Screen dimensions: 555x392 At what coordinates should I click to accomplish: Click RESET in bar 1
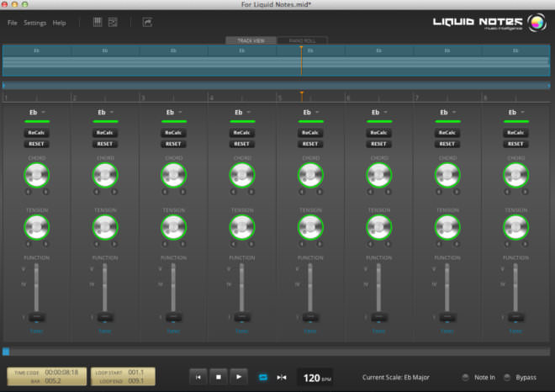coord(36,144)
